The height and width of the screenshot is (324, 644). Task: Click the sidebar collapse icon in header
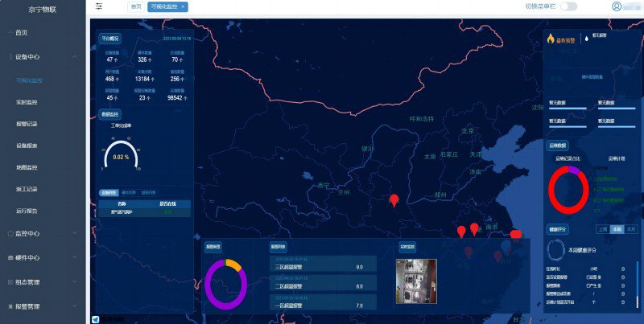pyautogui.click(x=99, y=6)
